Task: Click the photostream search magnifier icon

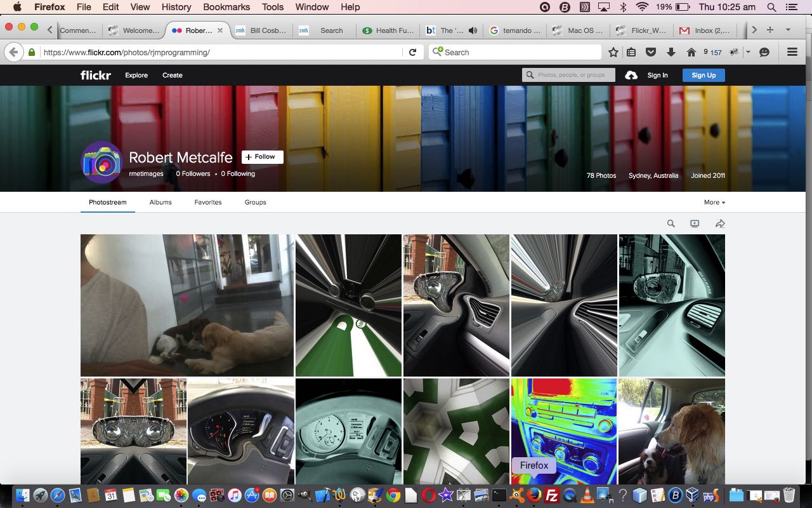Action: tap(671, 224)
